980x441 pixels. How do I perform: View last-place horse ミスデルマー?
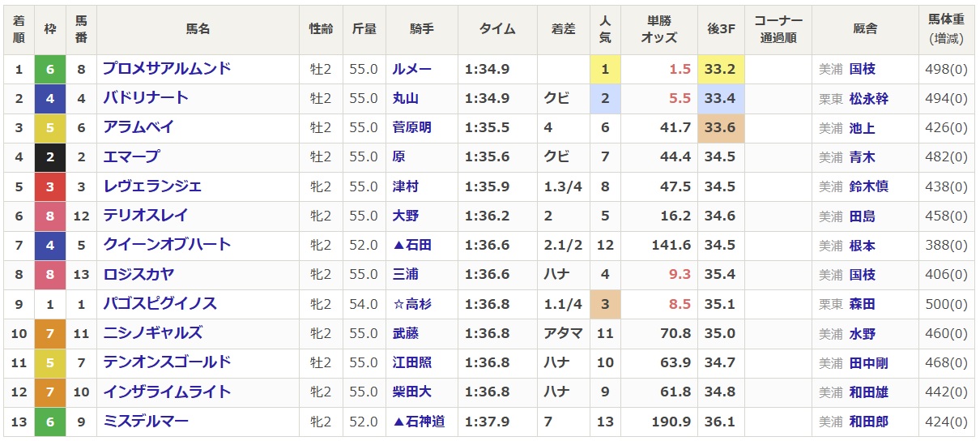click(145, 422)
